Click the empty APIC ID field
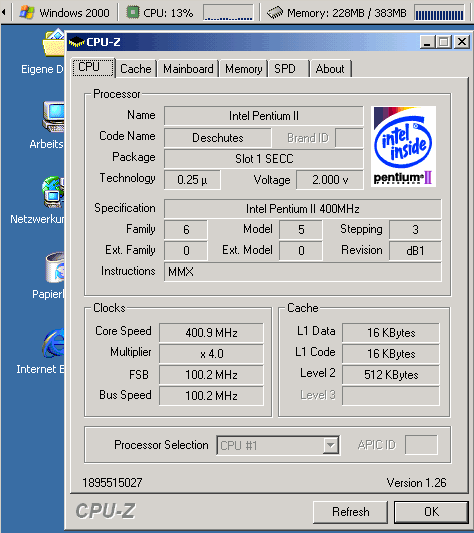474x533 pixels. coord(421,445)
